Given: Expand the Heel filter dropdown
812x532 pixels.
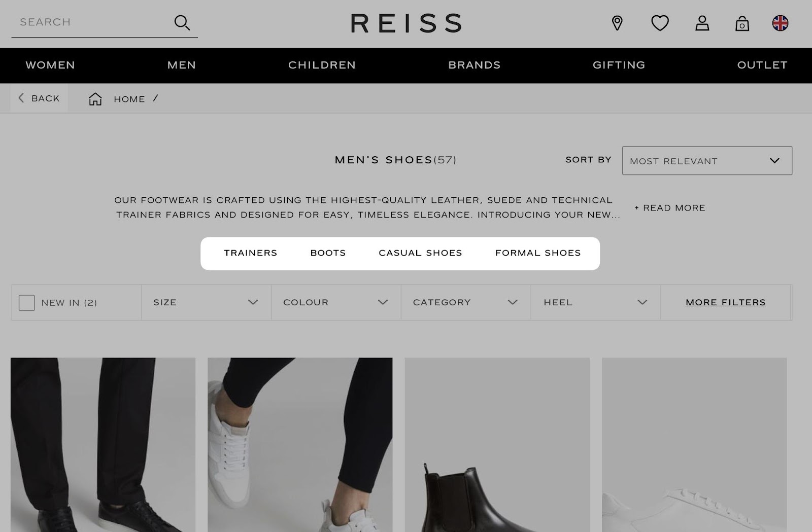Looking at the screenshot, I should pos(596,302).
